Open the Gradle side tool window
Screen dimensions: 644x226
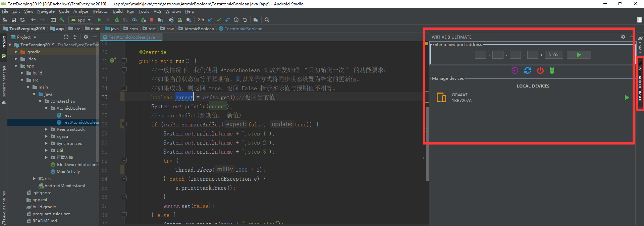(x=640, y=45)
